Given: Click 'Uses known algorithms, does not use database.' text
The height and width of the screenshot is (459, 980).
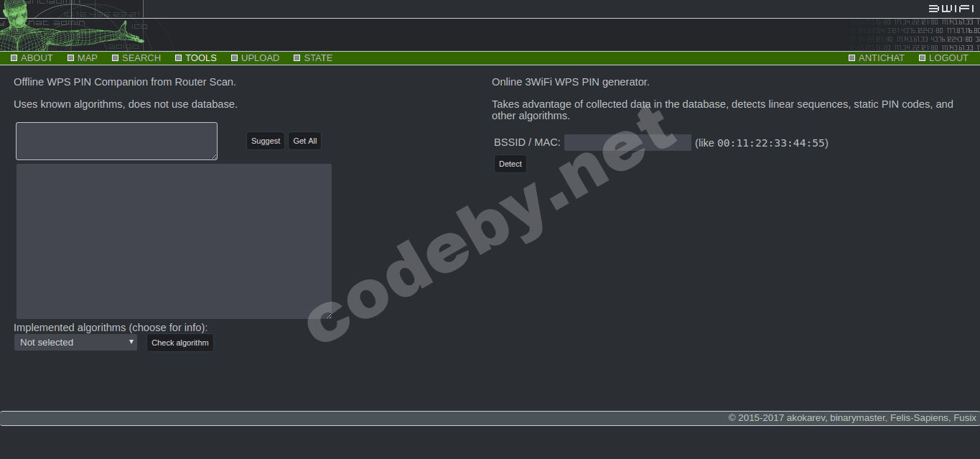Looking at the screenshot, I should pos(126,104).
